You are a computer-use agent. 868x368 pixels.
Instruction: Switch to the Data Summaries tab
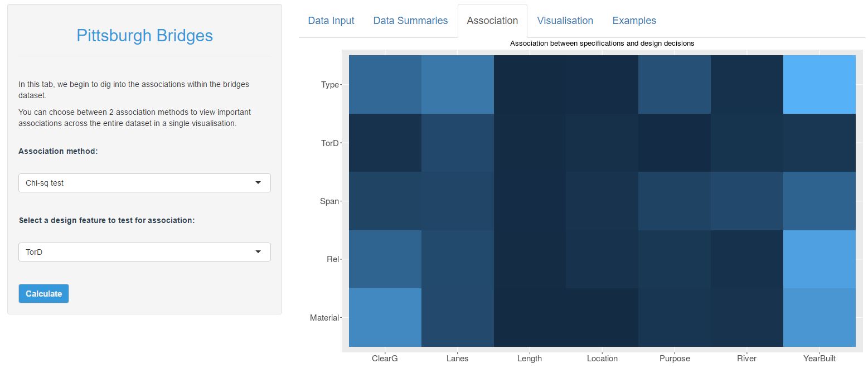pyautogui.click(x=410, y=21)
